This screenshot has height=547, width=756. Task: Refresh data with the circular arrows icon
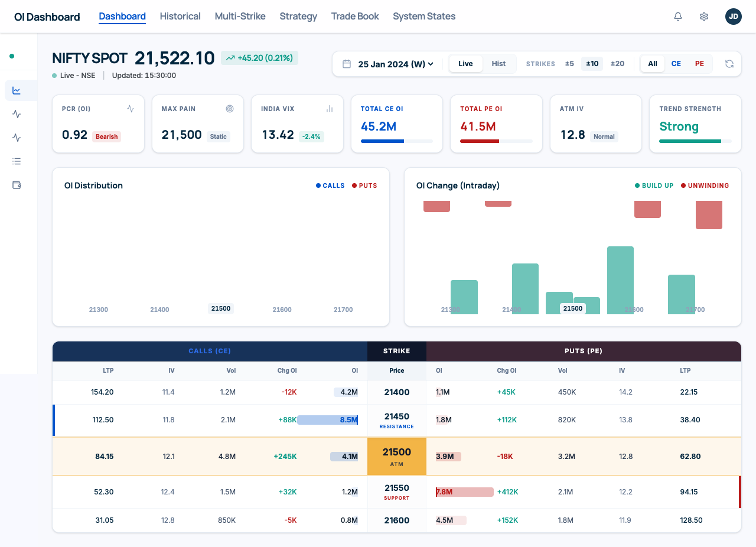click(x=729, y=64)
